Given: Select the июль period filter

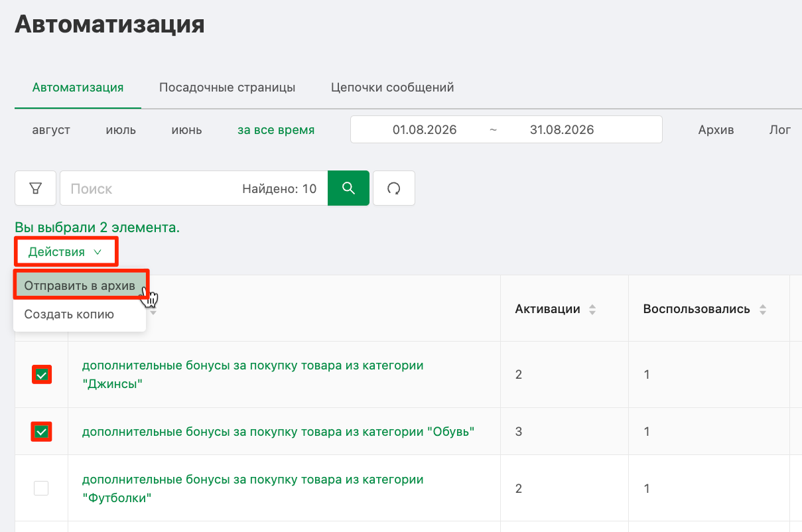Looking at the screenshot, I should [x=121, y=130].
